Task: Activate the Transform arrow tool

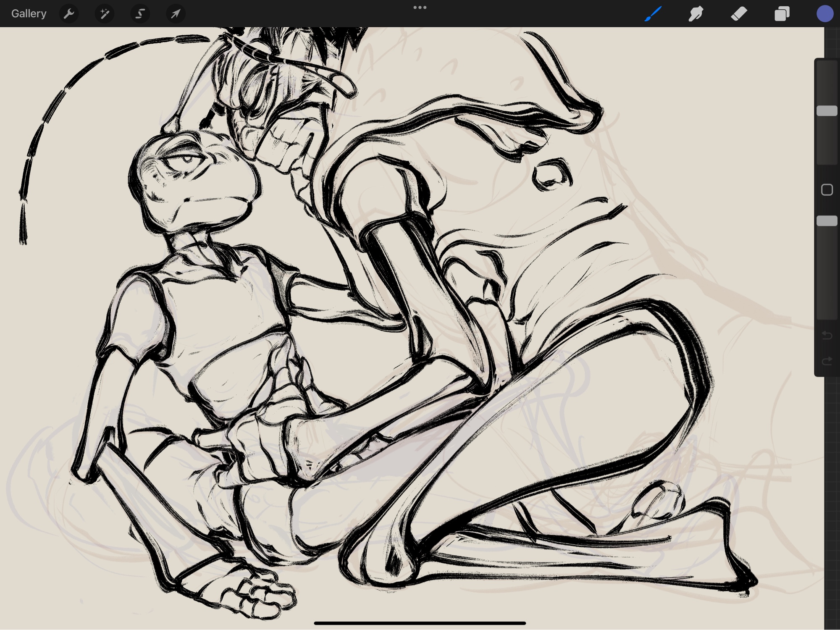Action: click(x=175, y=14)
